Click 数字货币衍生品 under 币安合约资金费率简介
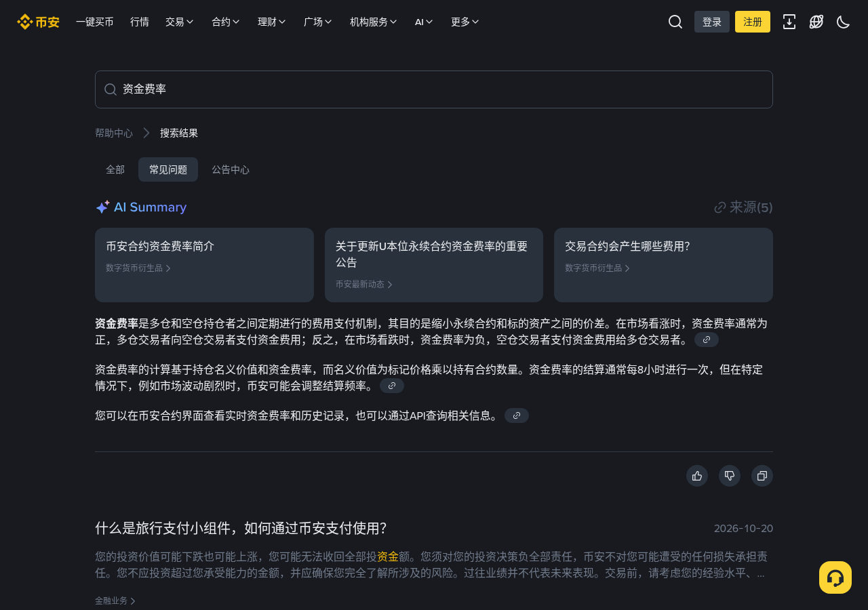The height and width of the screenshot is (610, 868). pyautogui.click(x=138, y=268)
